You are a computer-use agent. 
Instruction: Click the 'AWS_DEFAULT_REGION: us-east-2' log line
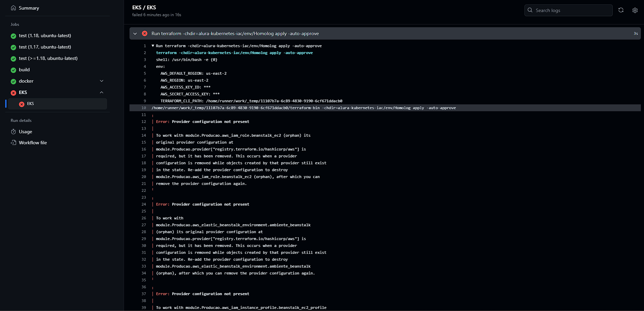click(194, 73)
